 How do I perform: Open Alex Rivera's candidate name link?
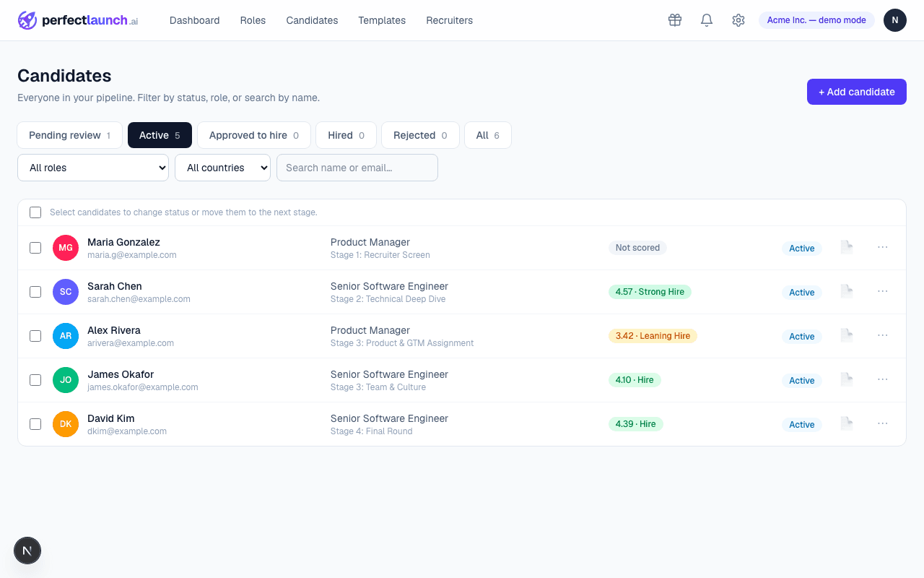click(x=114, y=330)
